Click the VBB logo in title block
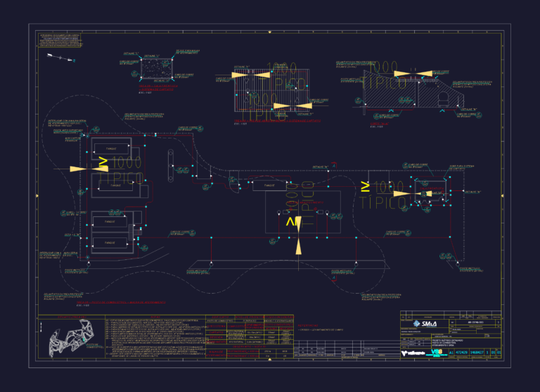The width and height of the screenshot is (540, 392). click(x=437, y=353)
